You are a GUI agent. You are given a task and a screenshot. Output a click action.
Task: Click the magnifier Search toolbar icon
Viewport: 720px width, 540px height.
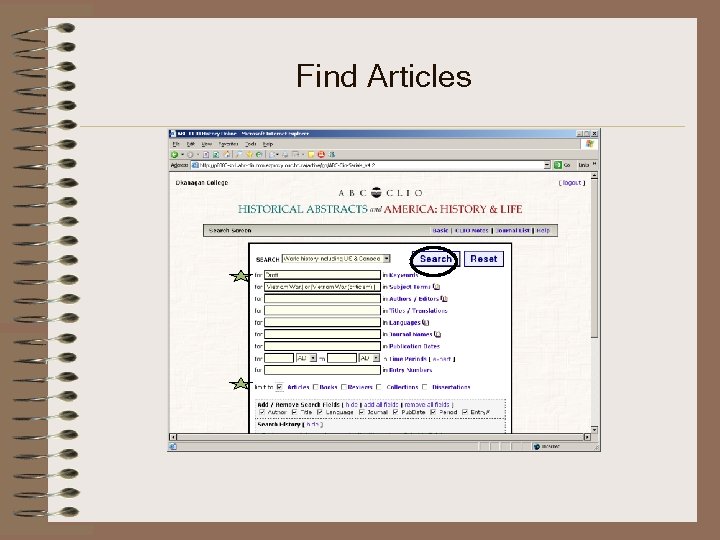point(238,155)
